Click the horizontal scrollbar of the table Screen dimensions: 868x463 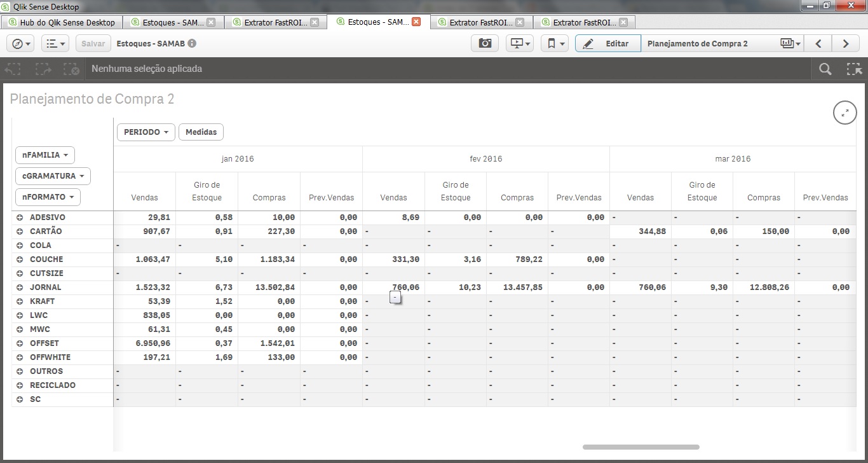641,447
